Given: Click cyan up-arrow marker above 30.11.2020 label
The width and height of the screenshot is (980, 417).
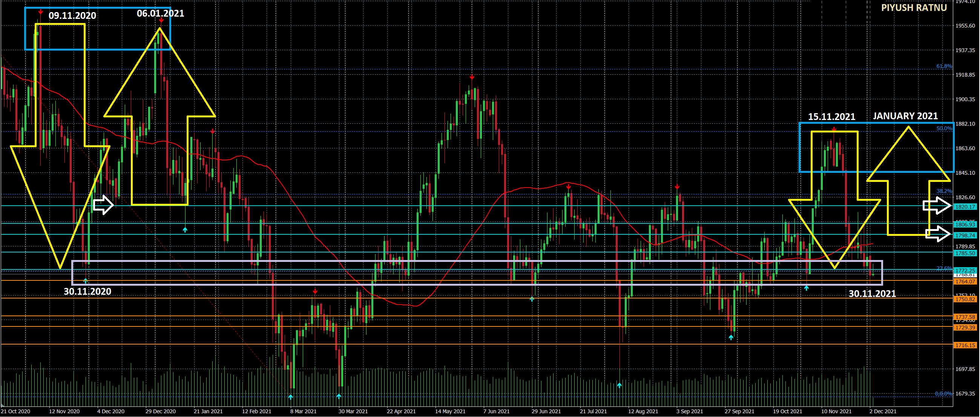Looking at the screenshot, I should [x=86, y=281].
